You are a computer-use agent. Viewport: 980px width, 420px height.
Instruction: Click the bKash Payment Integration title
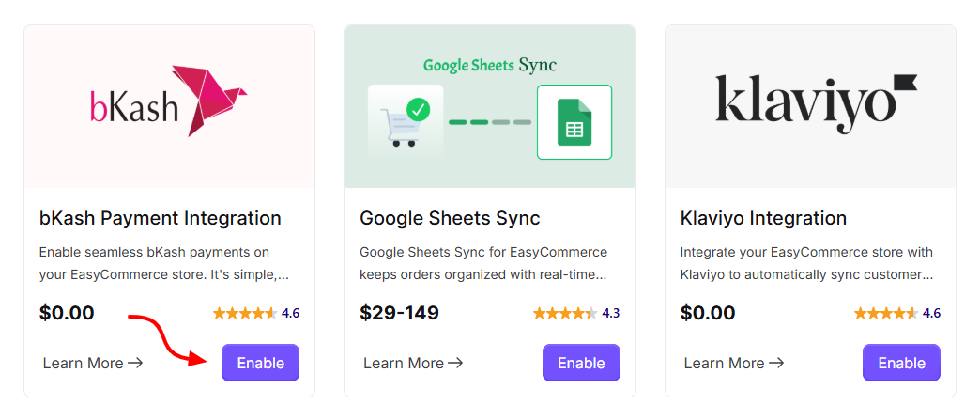(160, 218)
